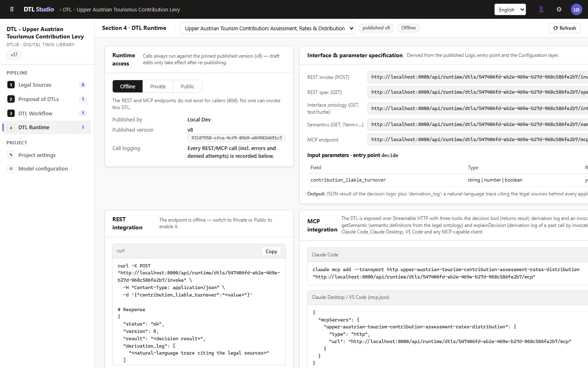The width and height of the screenshot is (588, 368).
Task: Click the 'string | number | boolean' type cell
Action: pyautogui.click(x=495, y=180)
